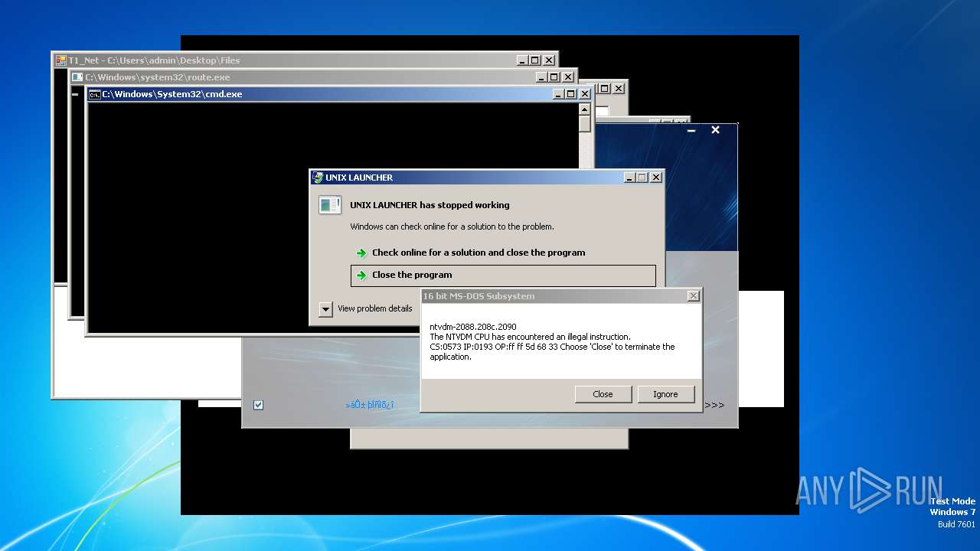Click the >>> next arrow in installer window
This screenshot has width=980, height=551.
tap(714, 405)
